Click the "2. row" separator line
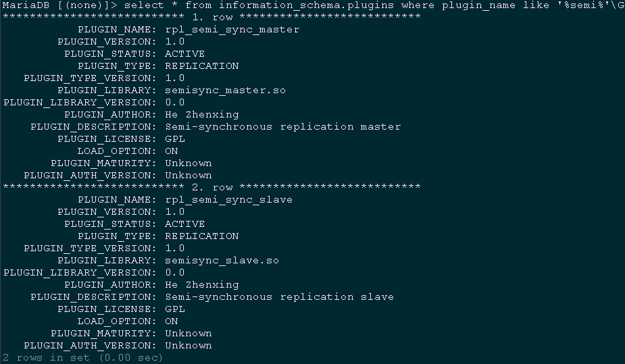The width and height of the screenshot is (625, 364). 212,188
